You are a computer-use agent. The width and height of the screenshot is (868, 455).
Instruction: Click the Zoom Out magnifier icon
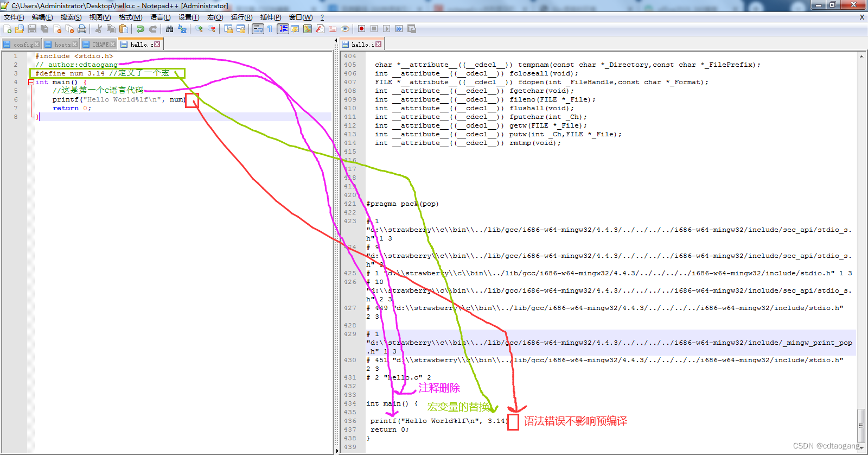tap(212, 29)
